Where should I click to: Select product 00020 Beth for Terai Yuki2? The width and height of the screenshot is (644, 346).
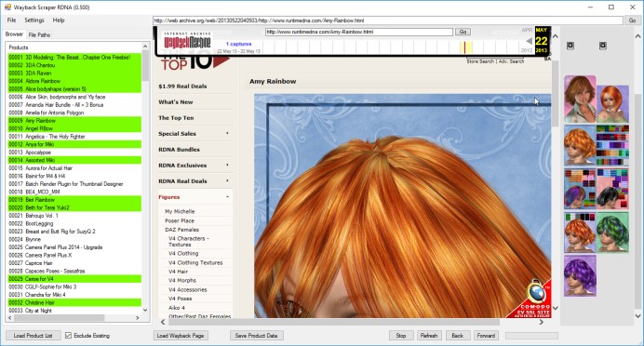click(x=74, y=207)
